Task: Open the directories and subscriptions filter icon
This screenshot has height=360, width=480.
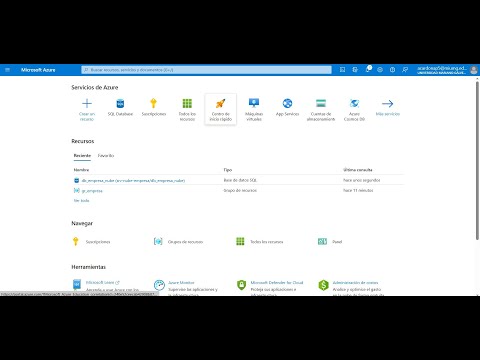Action: [355, 70]
